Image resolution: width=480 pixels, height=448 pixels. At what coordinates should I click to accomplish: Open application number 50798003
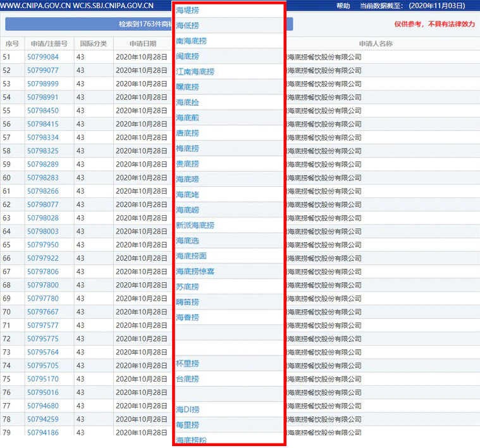(43, 232)
